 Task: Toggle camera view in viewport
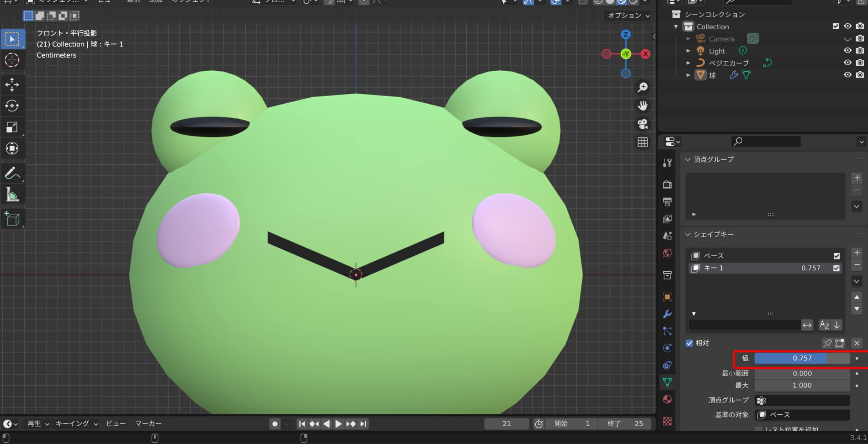pyautogui.click(x=643, y=124)
